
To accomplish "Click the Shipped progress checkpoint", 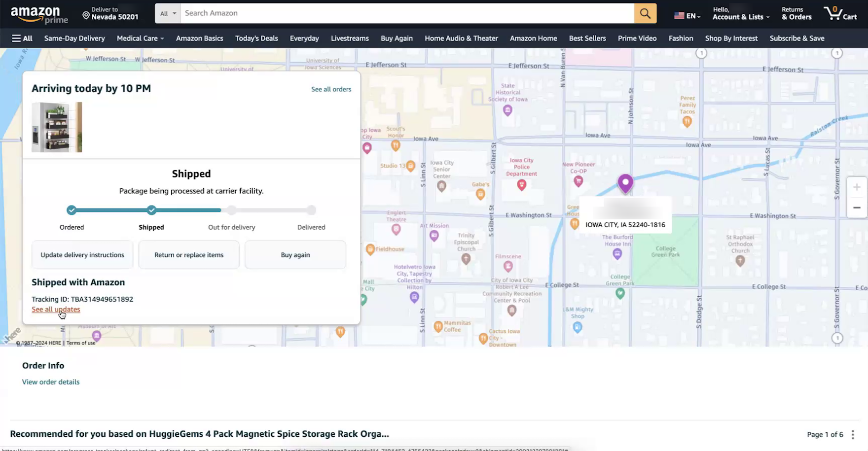I will point(151,210).
